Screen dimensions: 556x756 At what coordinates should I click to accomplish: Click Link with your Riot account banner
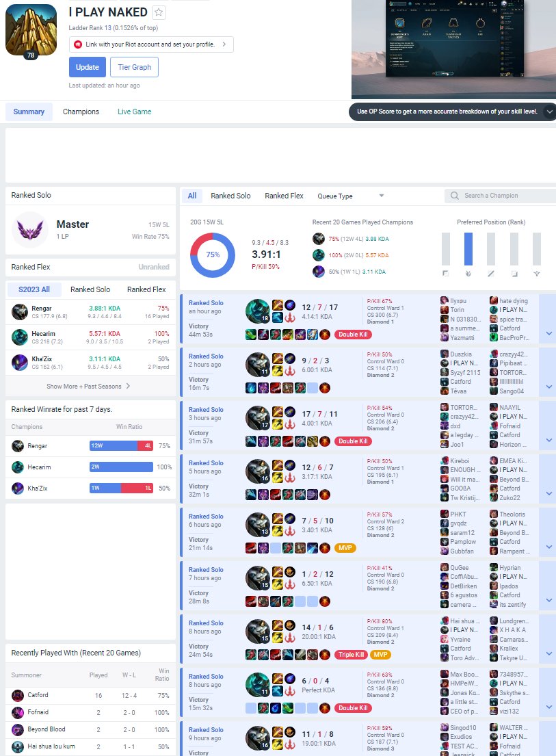point(151,44)
